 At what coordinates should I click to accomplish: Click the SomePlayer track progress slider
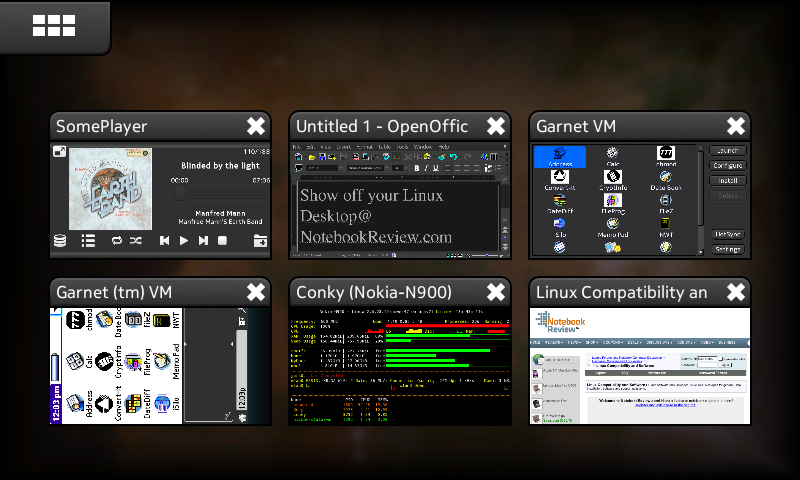click(220, 194)
